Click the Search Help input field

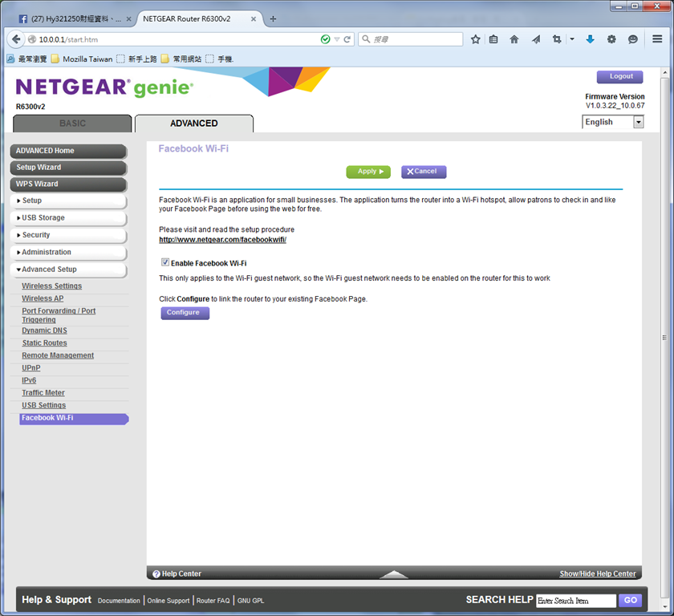click(x=576, y=601)
